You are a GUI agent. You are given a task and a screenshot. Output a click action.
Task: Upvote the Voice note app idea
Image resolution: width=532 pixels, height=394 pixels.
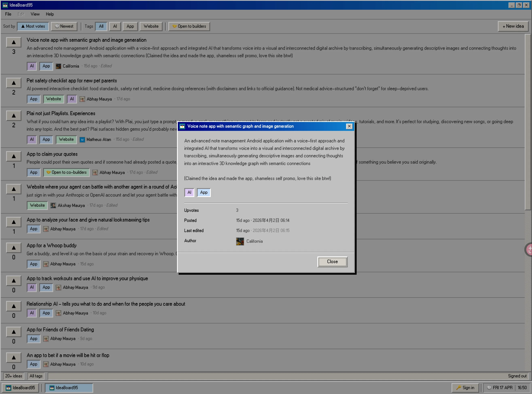tap(14, 42)
